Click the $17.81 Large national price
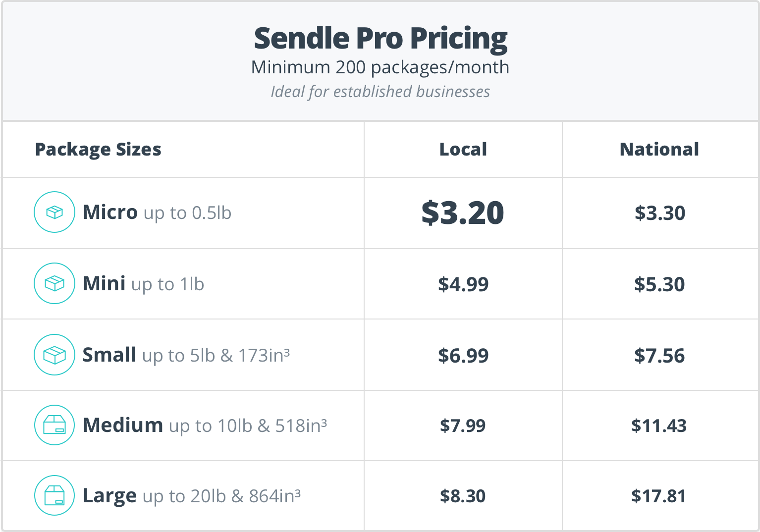Image resolution: width=760 pixels, height=532 pixels. (659, 496)
